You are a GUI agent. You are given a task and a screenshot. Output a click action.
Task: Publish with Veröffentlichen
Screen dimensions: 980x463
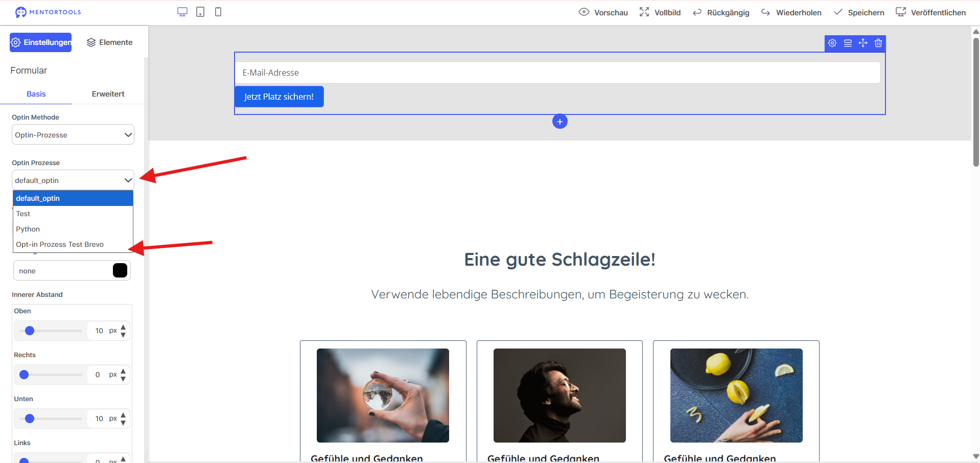coord(931,12)
